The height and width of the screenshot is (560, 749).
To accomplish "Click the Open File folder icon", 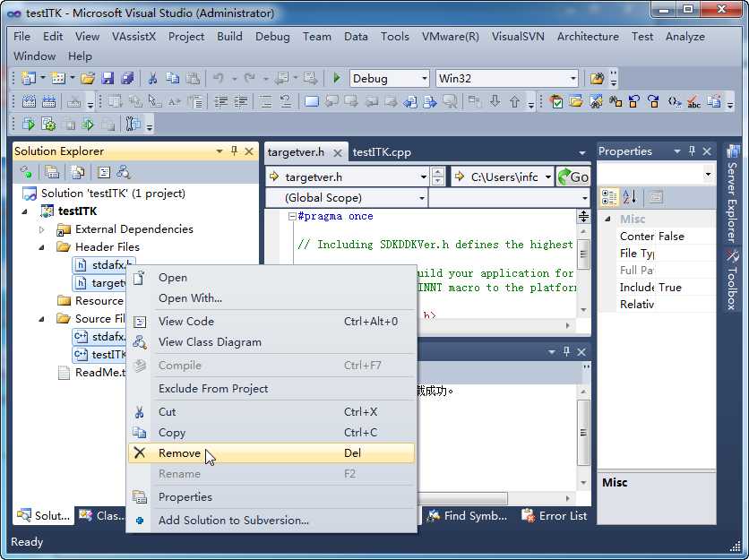I will [x=88, y=78].
